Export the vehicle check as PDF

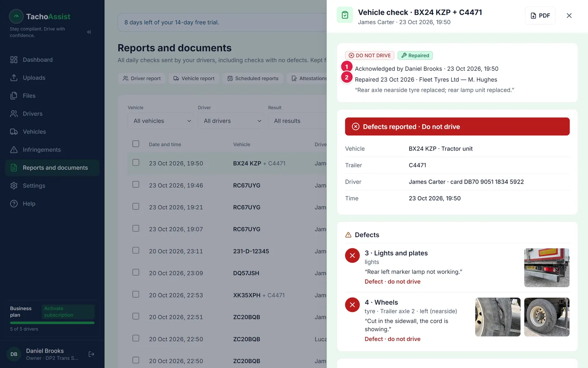[x=540, y=16]
